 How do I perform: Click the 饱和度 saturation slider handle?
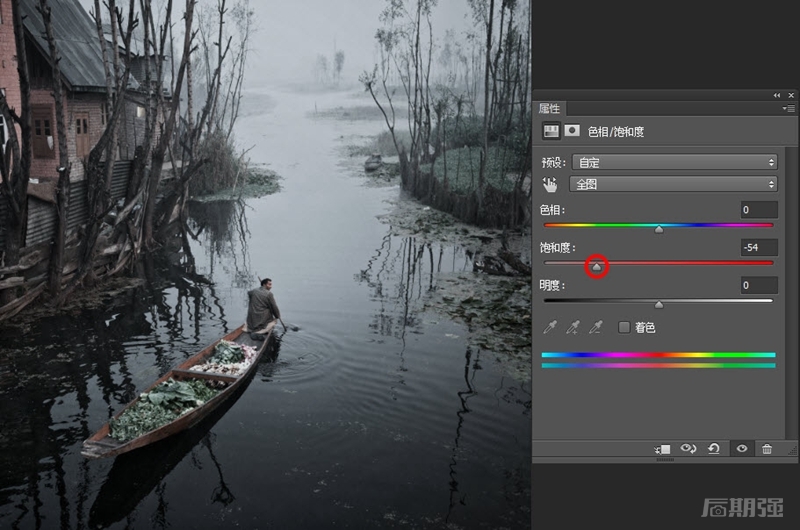[x=596, y=267]
